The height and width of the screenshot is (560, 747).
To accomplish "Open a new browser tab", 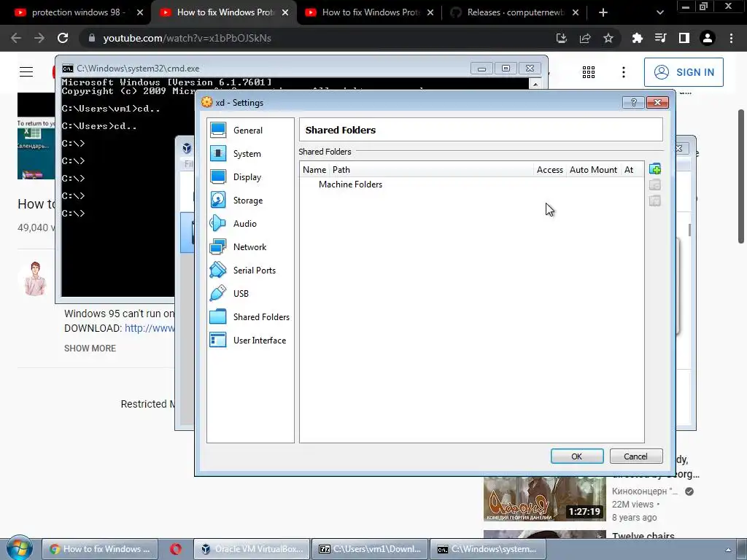I will pos(603,13).
